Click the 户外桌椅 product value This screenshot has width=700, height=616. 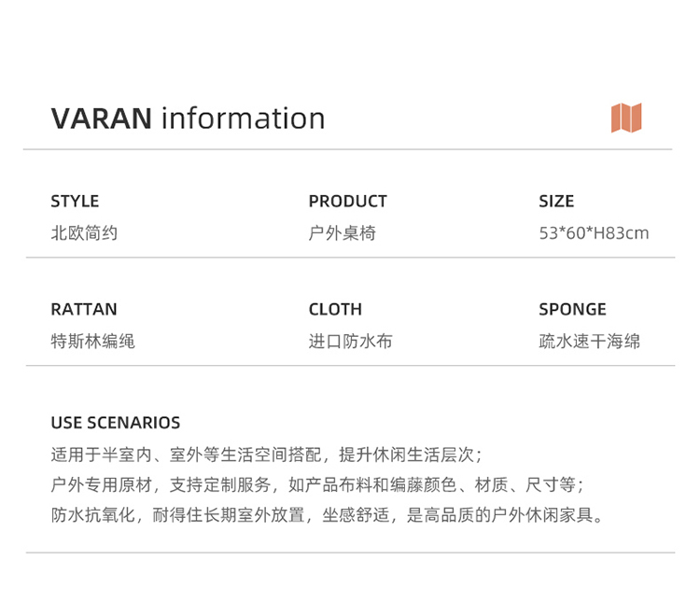coord(342,232)
